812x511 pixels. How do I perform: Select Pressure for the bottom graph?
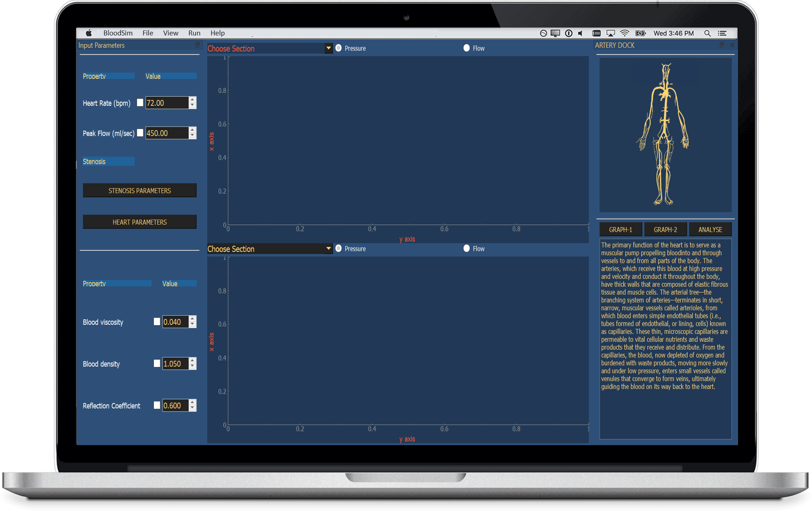339,248
